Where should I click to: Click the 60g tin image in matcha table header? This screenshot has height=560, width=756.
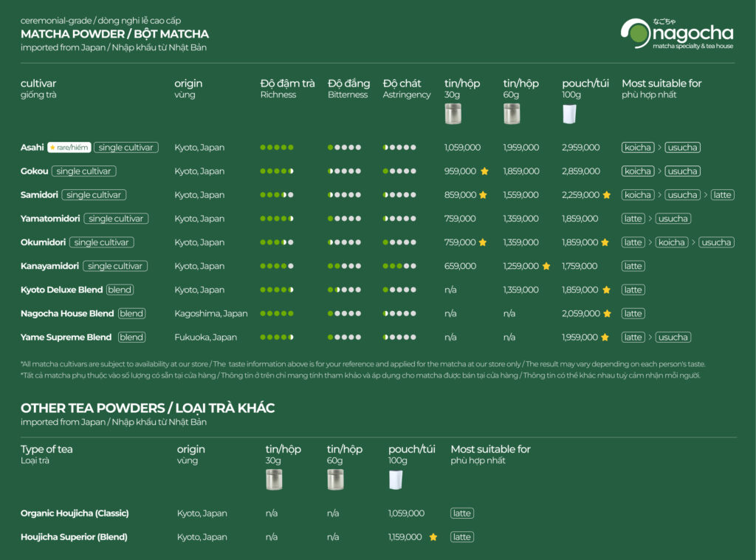pos(512,114)
